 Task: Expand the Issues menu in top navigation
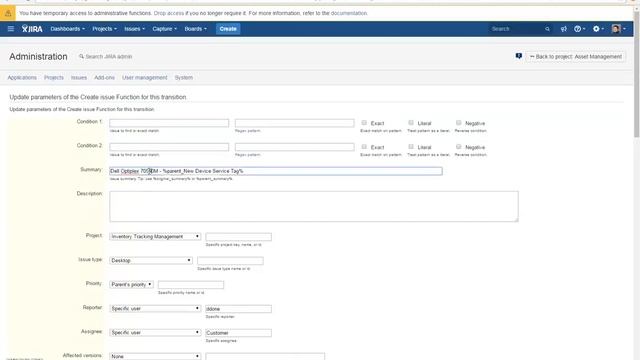pos(134,29)
